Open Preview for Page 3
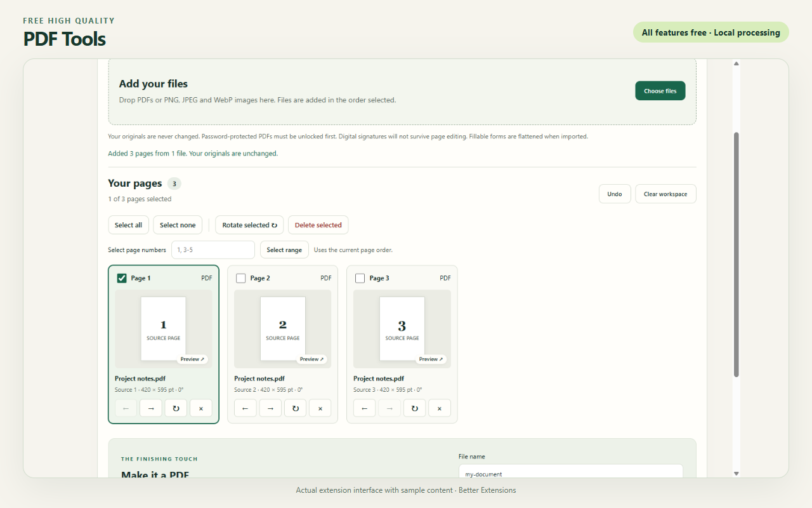 (431, 359)
